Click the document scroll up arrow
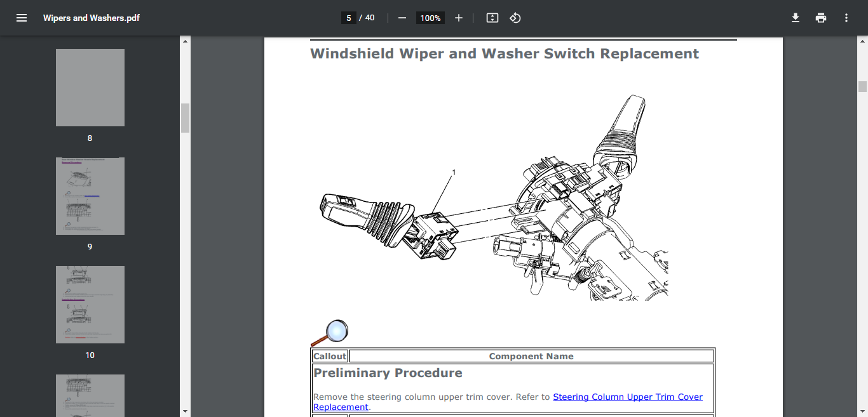This screenshot has width=868, height=417. pyautogui.click(x=862, y=41)
